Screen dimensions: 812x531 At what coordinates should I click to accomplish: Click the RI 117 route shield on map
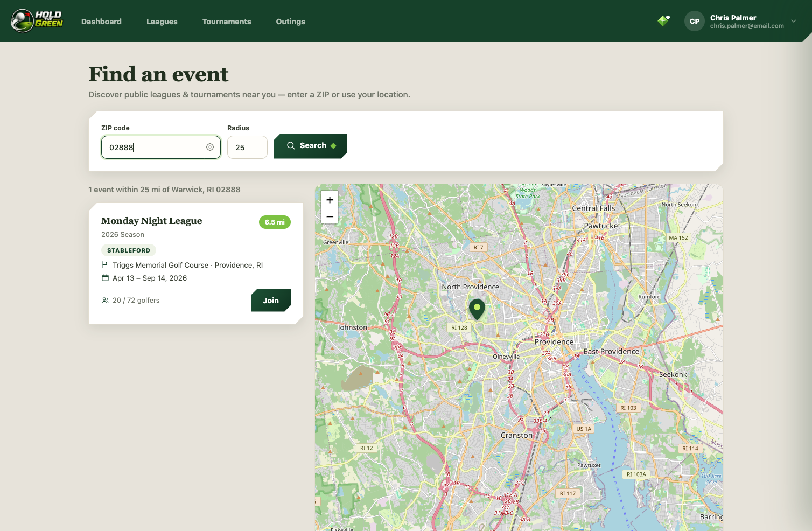tap(568, 493)
